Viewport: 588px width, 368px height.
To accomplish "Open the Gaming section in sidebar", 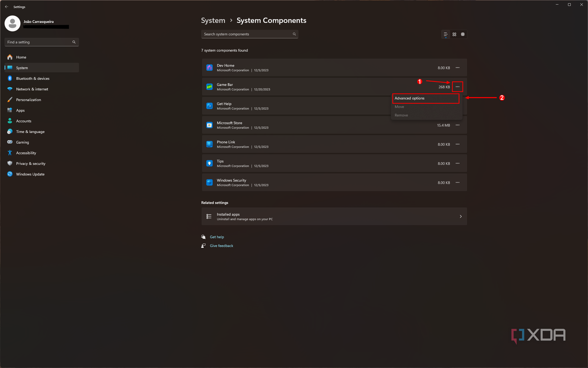I will [22, 142].
